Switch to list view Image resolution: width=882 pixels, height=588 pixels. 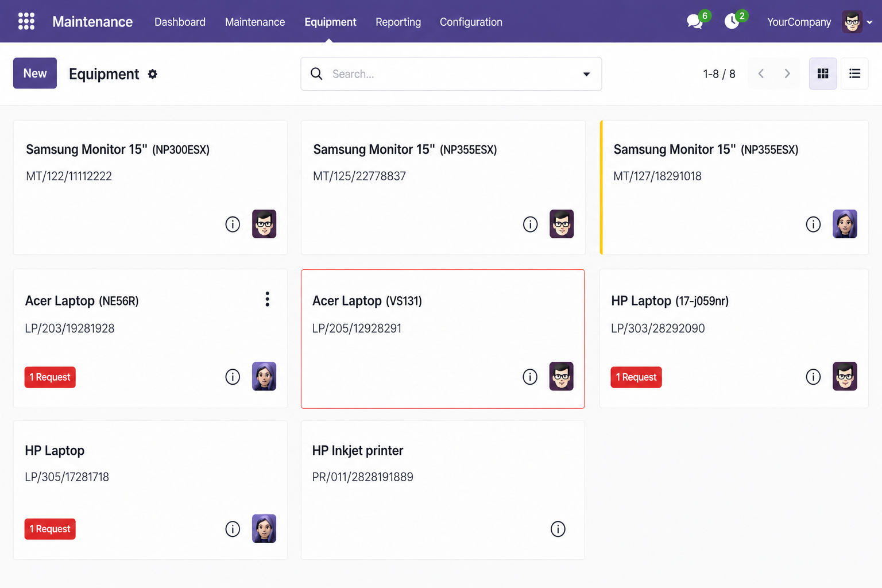point(854,73)
